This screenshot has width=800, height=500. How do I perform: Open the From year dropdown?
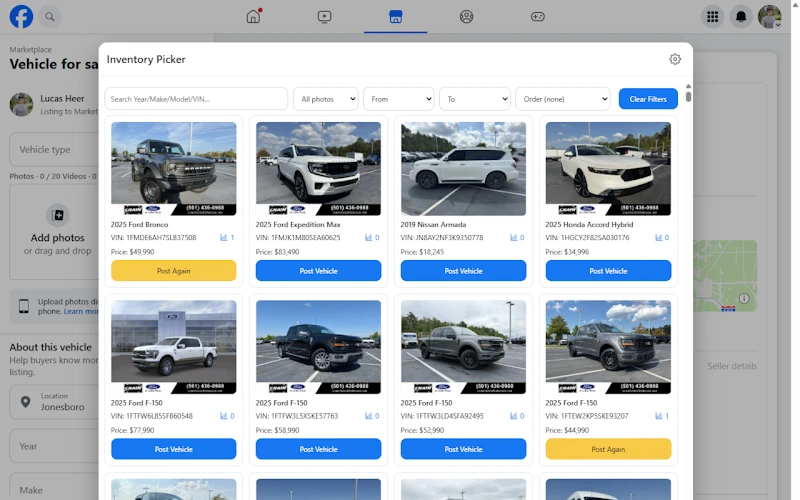click(398, 98)
